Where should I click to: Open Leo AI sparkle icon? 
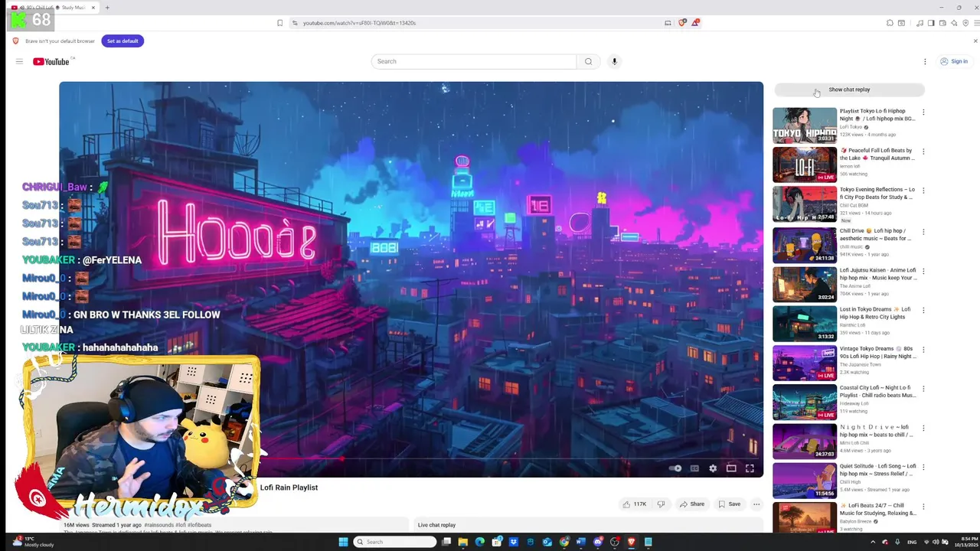pyautogui.click(x=954, y=23)
